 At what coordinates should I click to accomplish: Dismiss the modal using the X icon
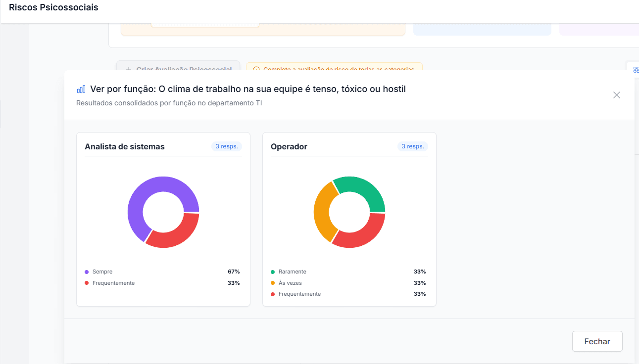[617, 95]
